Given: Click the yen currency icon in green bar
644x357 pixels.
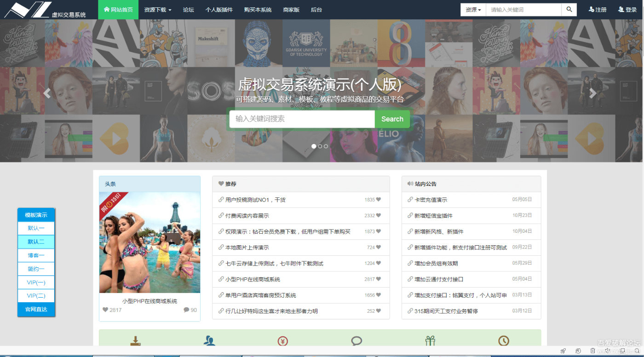Looking at the screenshot, I should coord(283,341).
